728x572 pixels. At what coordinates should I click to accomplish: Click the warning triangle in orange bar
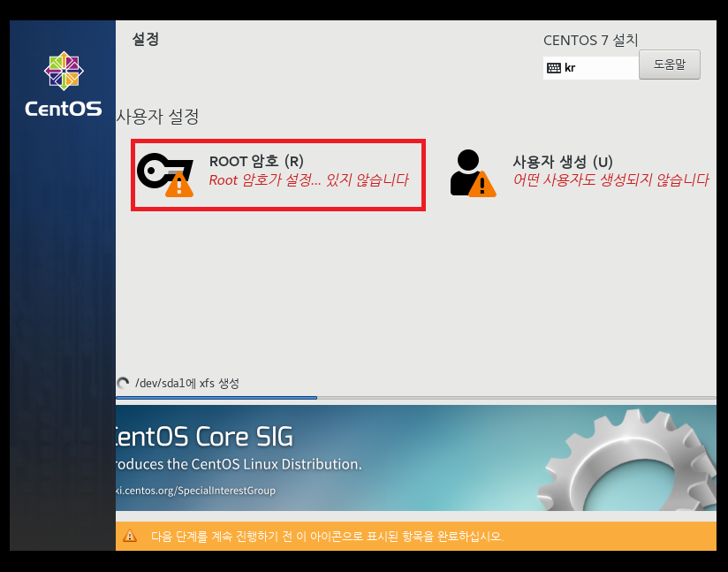[130, 536]
